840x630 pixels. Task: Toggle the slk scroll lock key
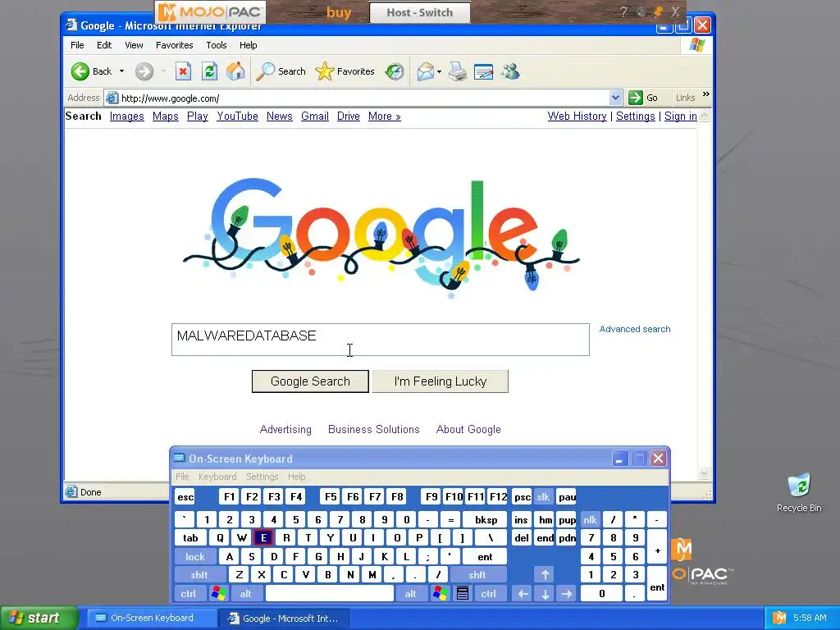(x=543, y=497)
